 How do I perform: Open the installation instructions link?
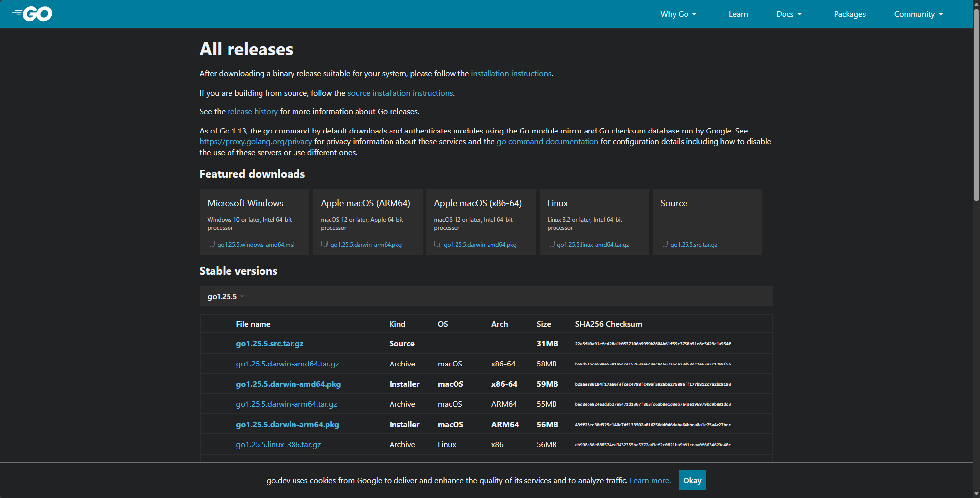pos(511,74)
